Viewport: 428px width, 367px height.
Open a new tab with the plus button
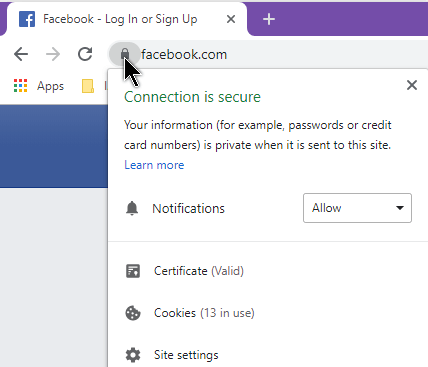click(x=269, y=19)
